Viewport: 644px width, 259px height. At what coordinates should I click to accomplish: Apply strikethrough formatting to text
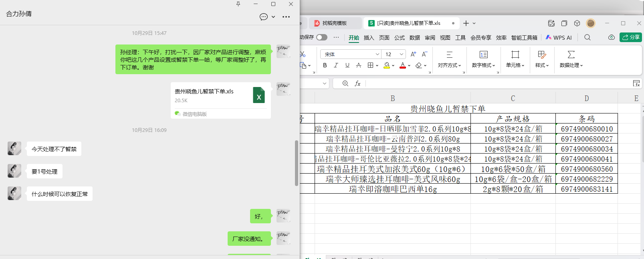pos(359,65)
